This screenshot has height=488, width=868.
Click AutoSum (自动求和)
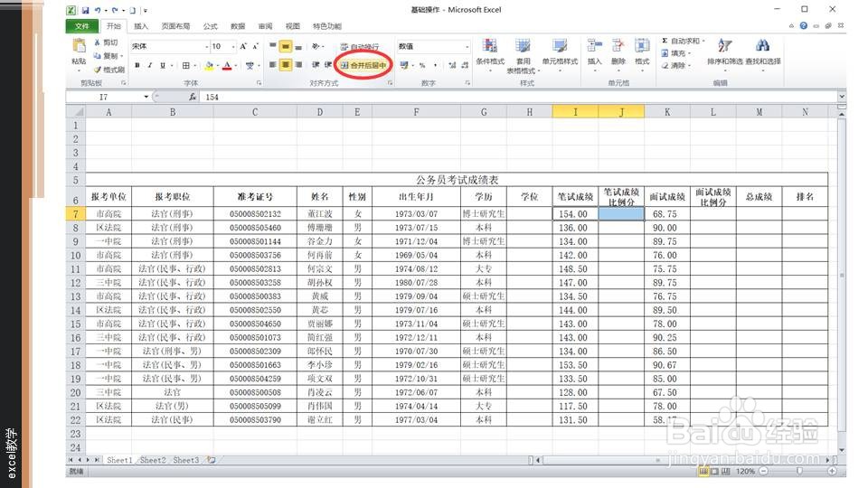[x=683, y=41]
